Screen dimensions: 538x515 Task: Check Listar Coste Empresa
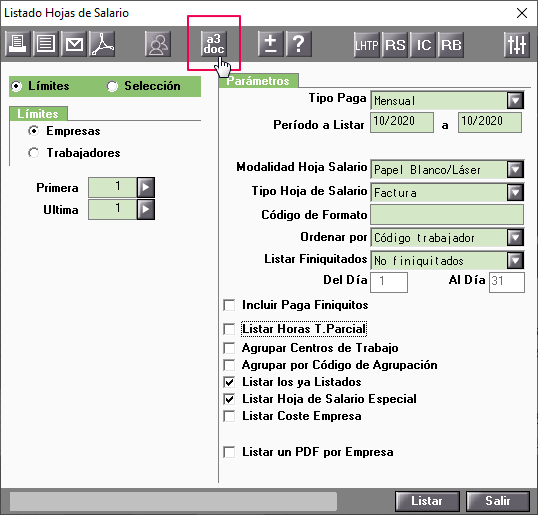[229, 416]
